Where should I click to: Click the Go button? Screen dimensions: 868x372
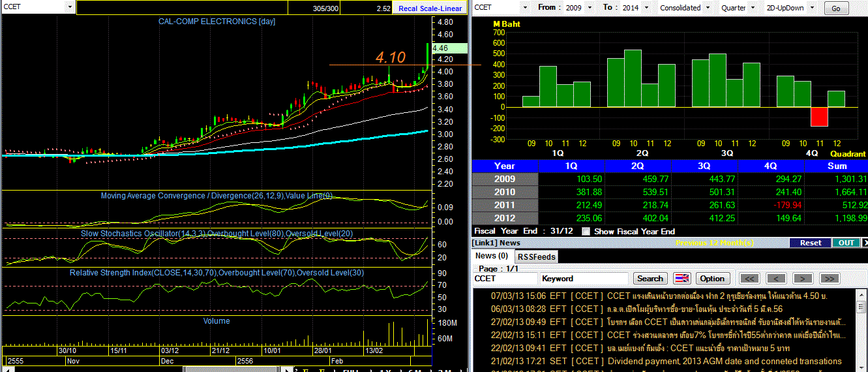(x=836, y=8)
